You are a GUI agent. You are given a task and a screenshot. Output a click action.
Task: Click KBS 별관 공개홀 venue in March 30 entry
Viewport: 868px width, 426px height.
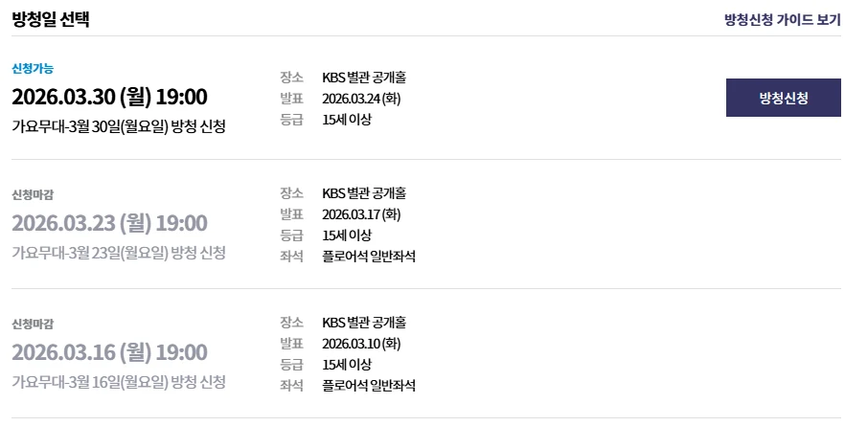[371, 78]
